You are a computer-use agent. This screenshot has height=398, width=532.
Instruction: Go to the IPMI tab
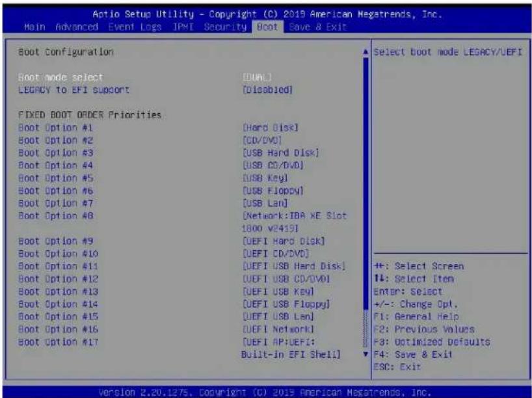click(183, 27)
